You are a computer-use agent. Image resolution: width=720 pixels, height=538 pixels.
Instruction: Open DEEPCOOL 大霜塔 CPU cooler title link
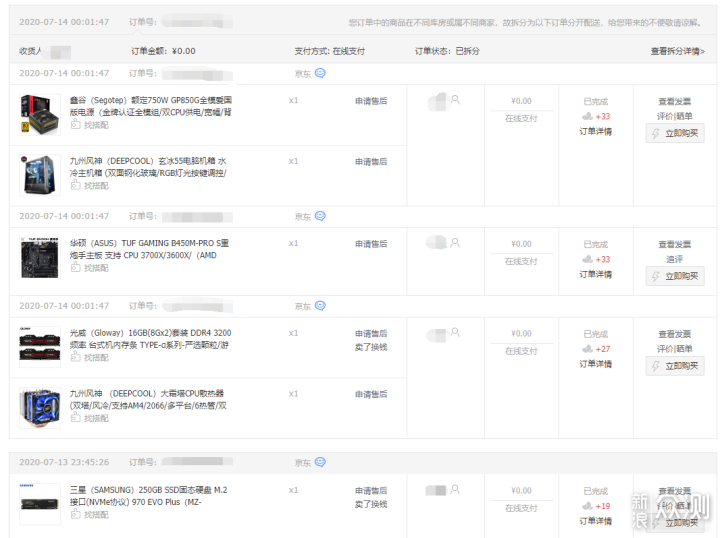click(x=148, y=399)
